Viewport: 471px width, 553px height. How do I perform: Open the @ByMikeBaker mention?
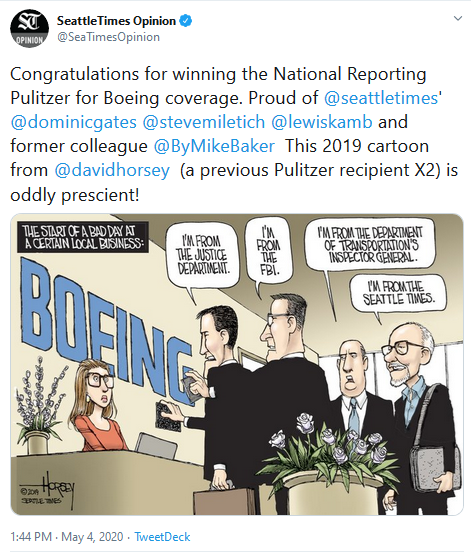click(x=214, y=146)
